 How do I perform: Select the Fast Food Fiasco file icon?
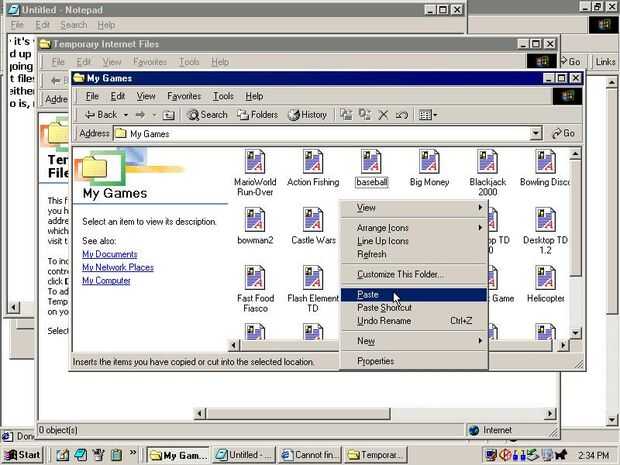(255, 278)
